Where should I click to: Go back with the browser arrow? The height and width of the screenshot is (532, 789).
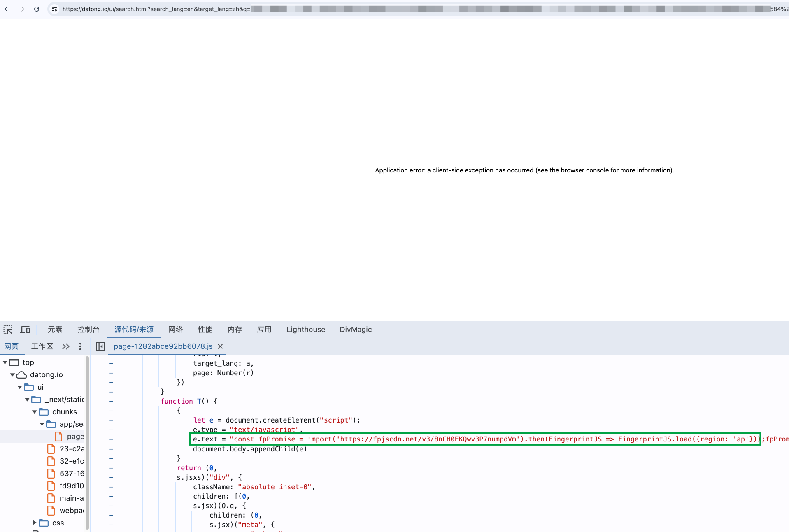tap(7, 9)
